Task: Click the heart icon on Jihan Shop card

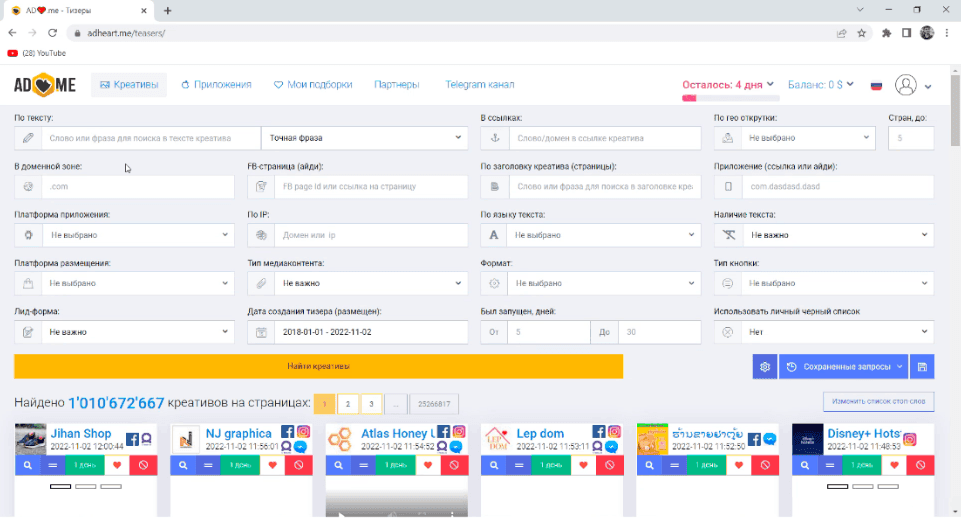Action: (117, 465)
